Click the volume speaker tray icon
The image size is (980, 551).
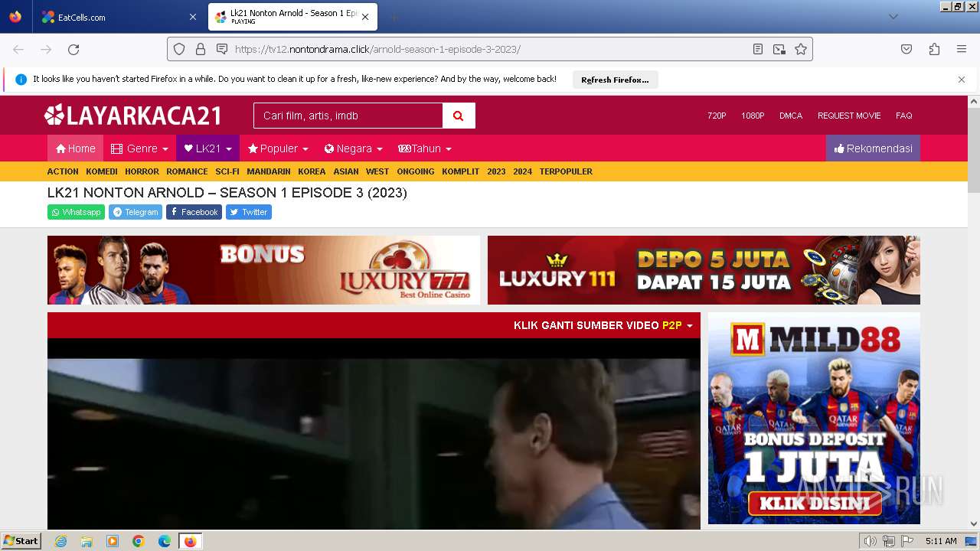coord(870,541)
